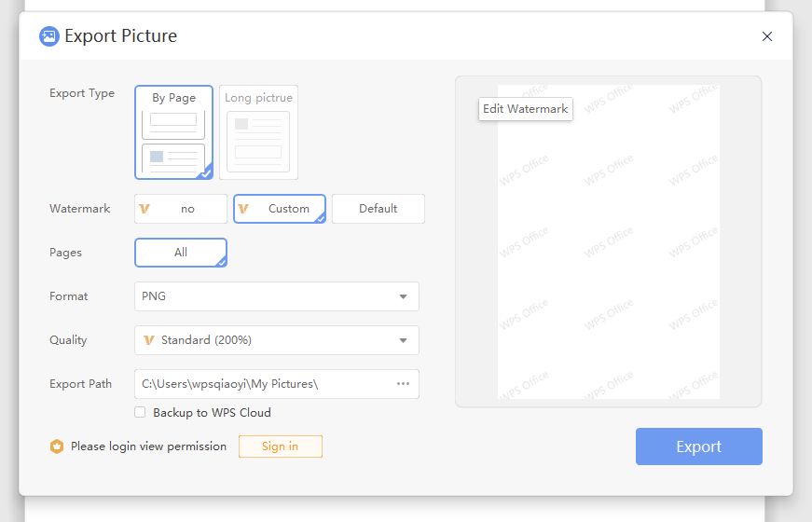Image resolution: width=812 pixels, height=522 pixels.
Task: Choose the Default watermark option
Action: [378, 209]
